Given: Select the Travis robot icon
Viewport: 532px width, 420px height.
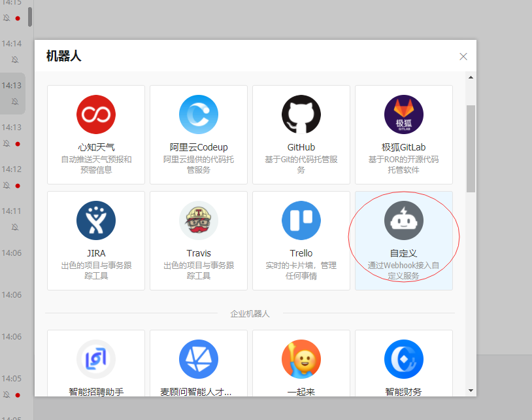Looking at the screenshot, I should (199, 220).
